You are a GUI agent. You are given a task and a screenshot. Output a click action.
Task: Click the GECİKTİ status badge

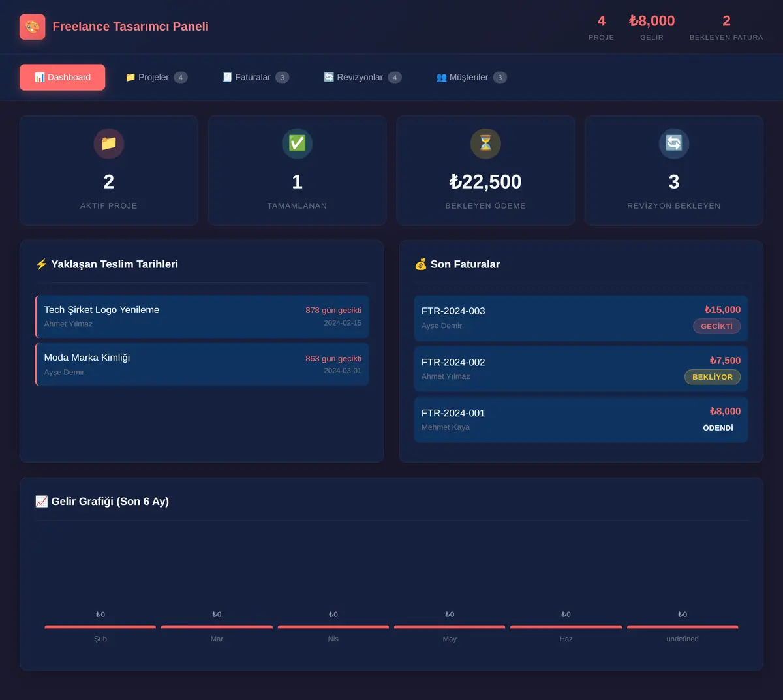click(716, 326)
